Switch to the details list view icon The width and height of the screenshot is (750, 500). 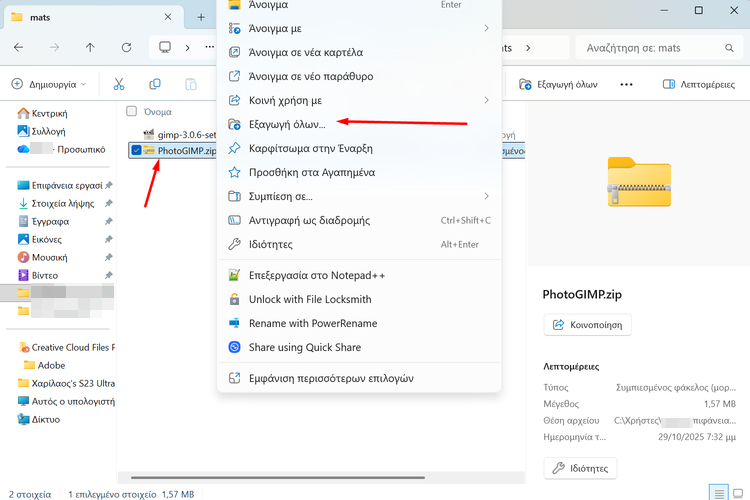(x=718, y=492)
